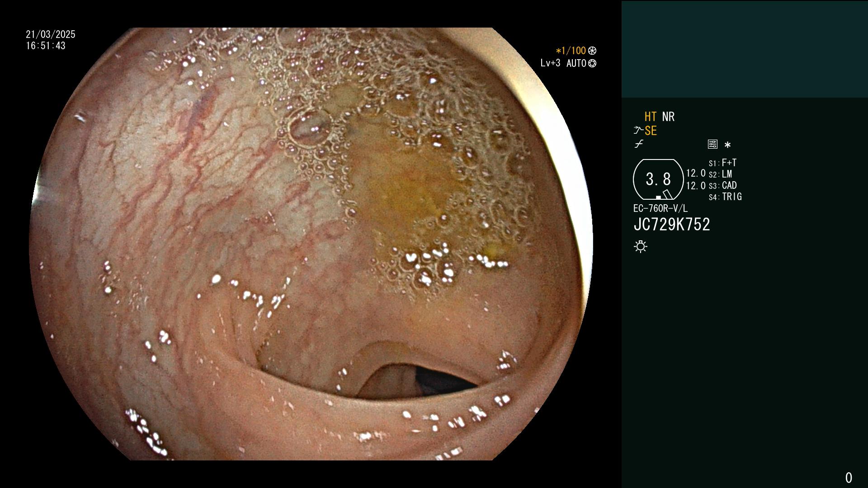Click the light source lamp icon

click(641, 247)
